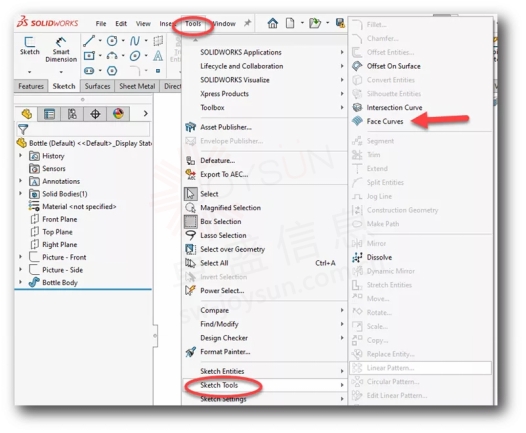526x433 pixels.
Task: Toggle Box Selection mode
Action: click(x=191, y=222)
